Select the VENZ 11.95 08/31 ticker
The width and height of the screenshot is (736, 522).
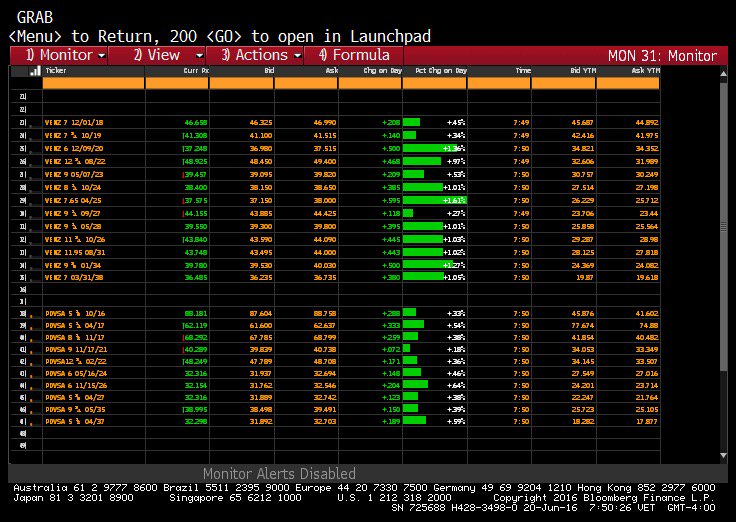click(75, 253)
